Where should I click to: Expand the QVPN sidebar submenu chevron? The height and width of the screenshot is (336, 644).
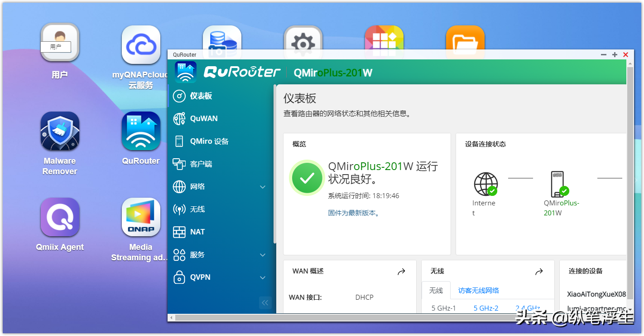[x=263, y=278]
